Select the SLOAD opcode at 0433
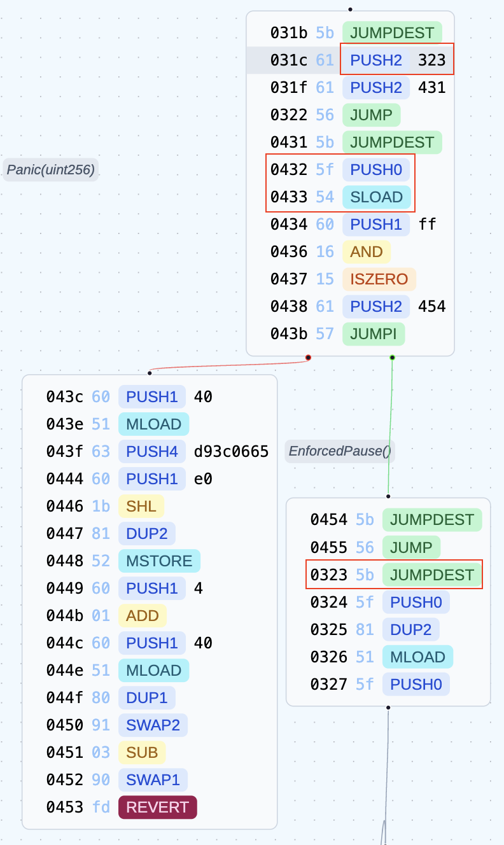The height and width of the screenshot is (845, 504). click(x=376, y=197)
